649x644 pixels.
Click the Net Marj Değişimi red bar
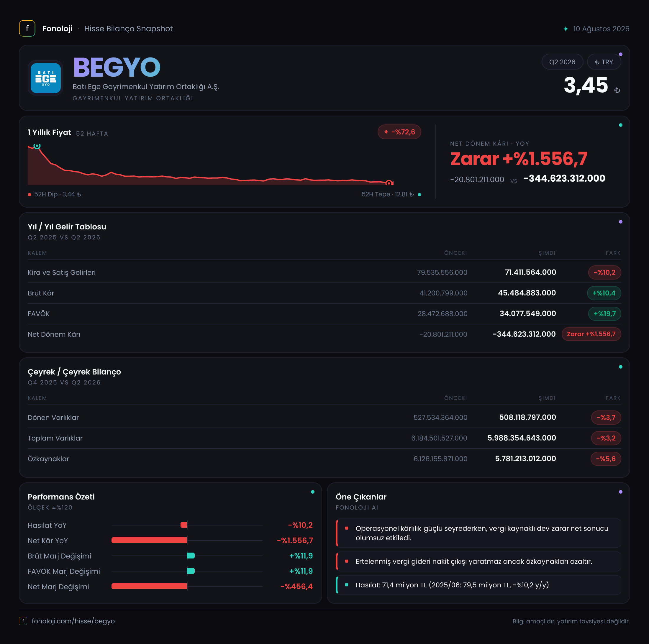[x=150, y=586]
